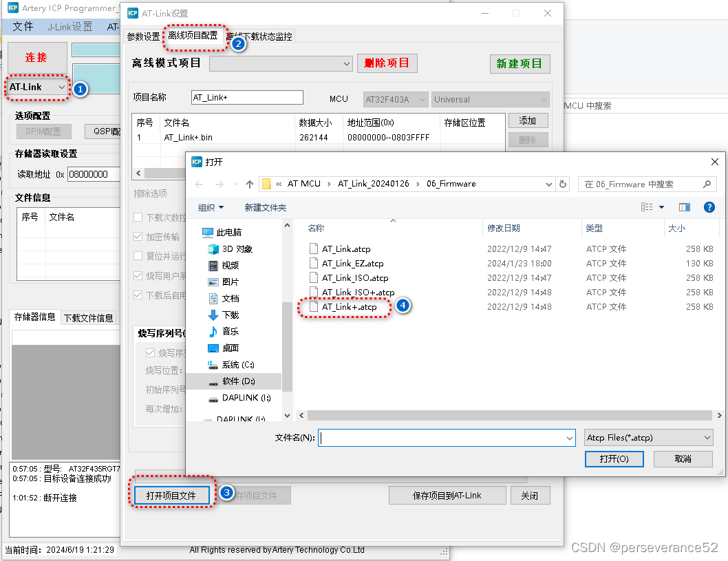Click the search magnifier in Open dialog

click(x=707, y=184)
